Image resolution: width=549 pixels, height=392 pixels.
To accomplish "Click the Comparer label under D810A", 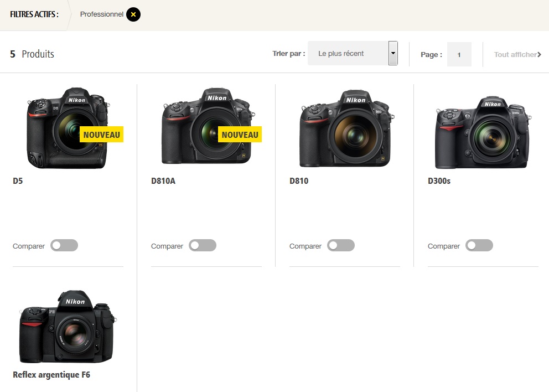I will tap(167, 246).
